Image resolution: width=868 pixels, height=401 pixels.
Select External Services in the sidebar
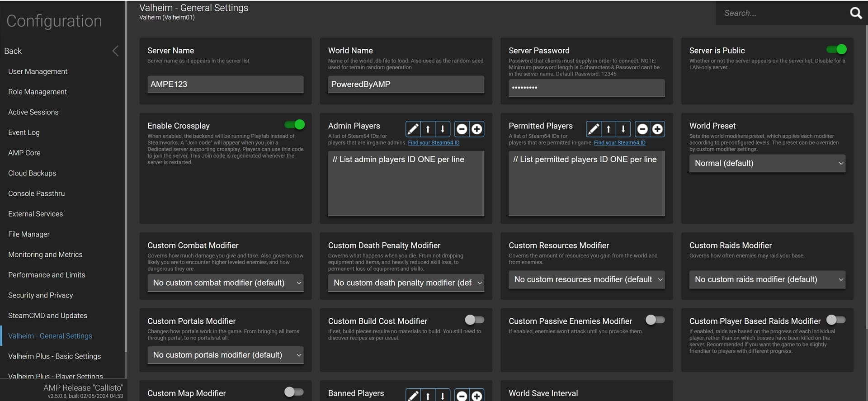35,214
